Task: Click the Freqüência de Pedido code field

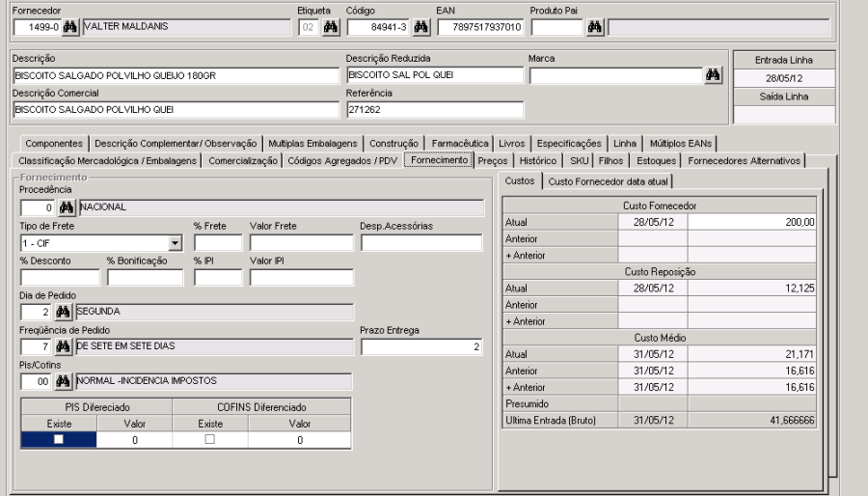Action: coord(36,346)
